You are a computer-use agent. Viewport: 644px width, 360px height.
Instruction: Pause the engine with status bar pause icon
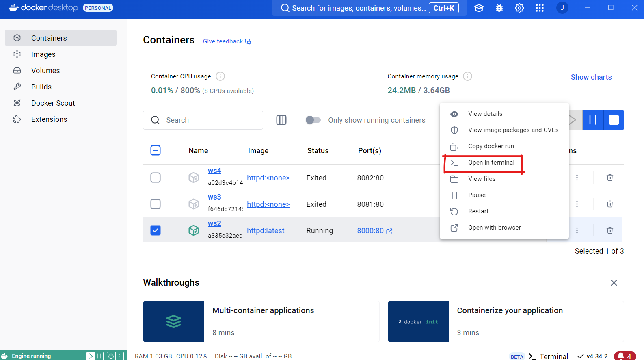tap(100, 356)
